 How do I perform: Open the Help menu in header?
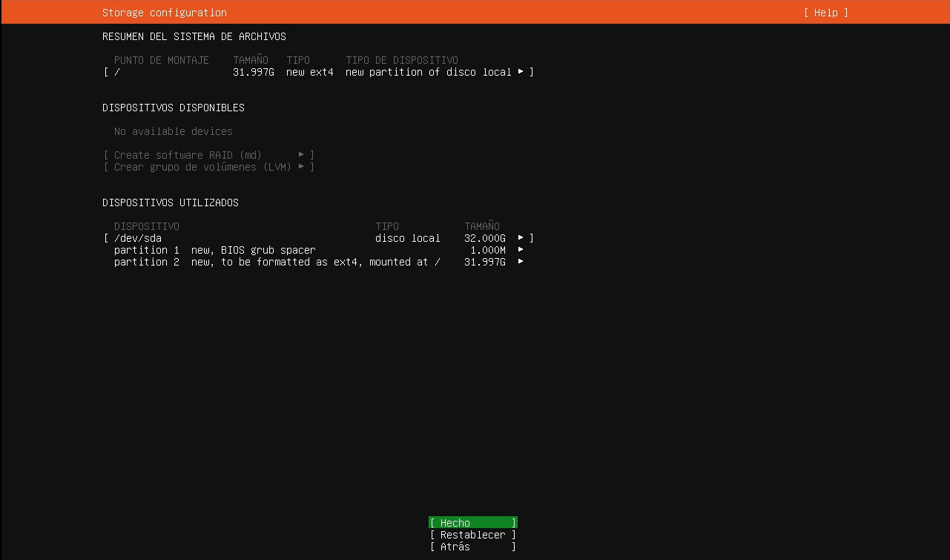click(825, 13)
